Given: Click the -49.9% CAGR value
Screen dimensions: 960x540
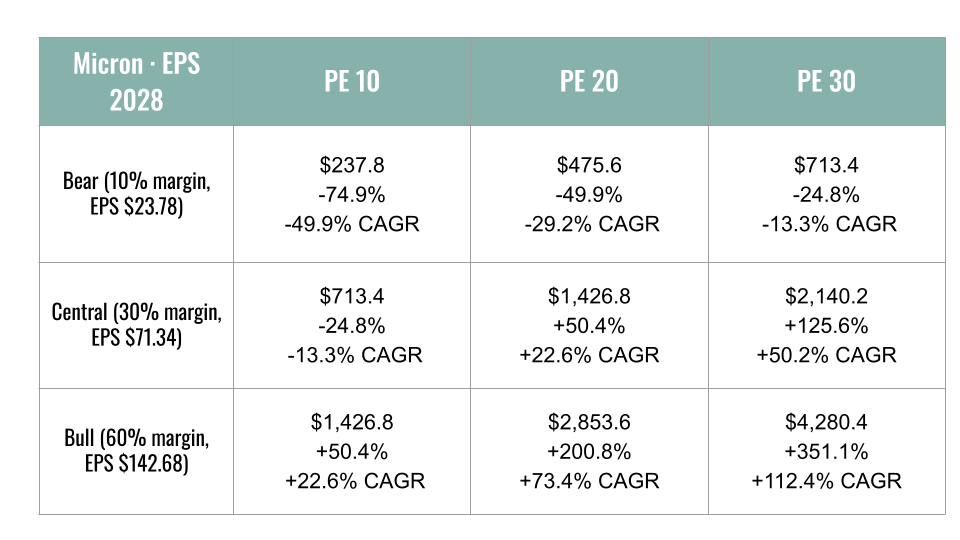Looking at the screenshot, I should [352, 224].
